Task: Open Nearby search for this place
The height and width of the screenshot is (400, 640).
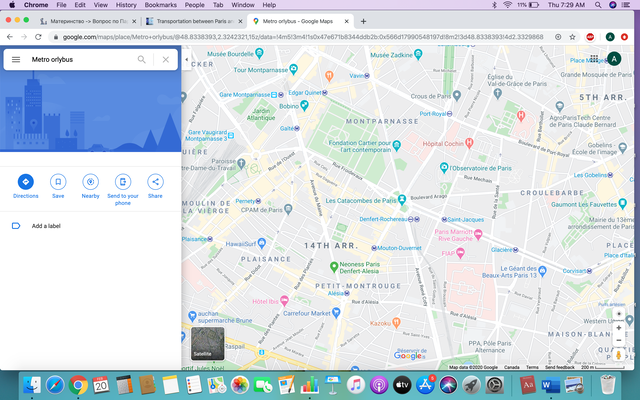Action: click(91, 186)
